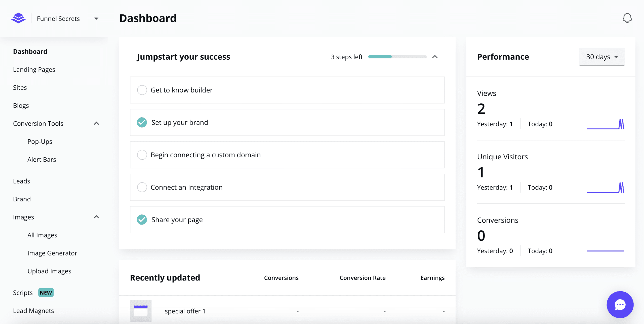
Task: Toggle the Set up your brand checkmark
Action: (142, 122)
